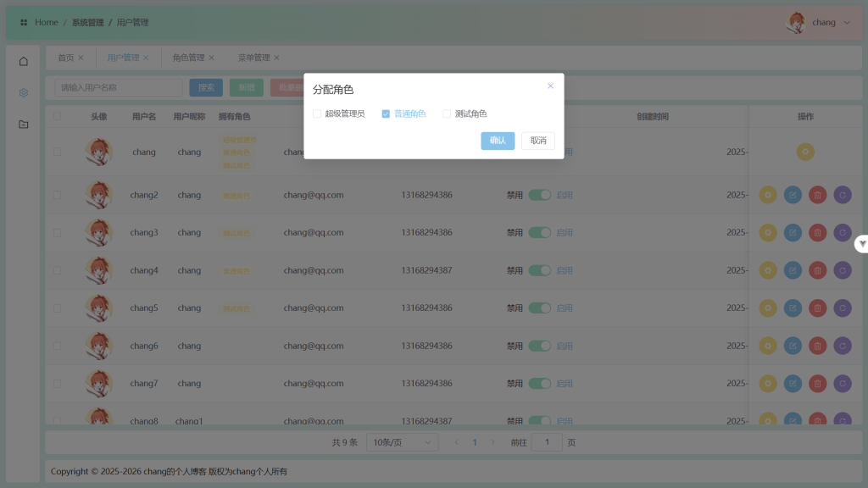Viewport: 868px width, 488px height.
Task: Close the 分配角色 dialog with X
Action: click(x=550, y=86)
